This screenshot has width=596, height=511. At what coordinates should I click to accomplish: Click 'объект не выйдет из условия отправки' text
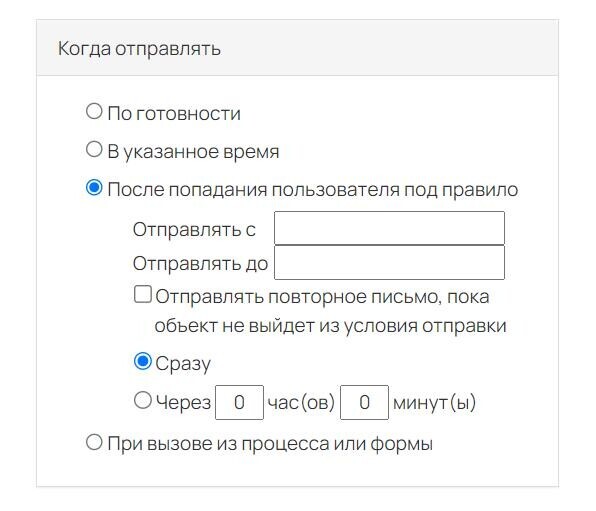click(x=331, y=326)
